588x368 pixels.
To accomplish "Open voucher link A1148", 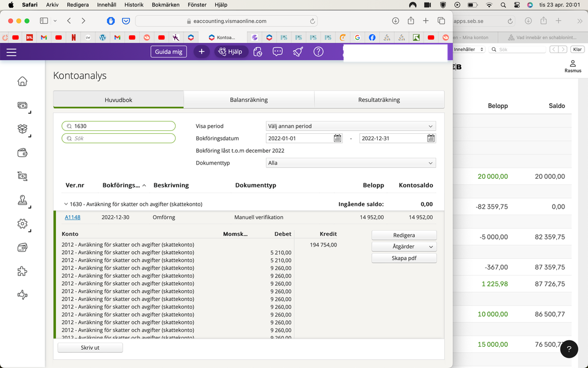I will [72, 218].
